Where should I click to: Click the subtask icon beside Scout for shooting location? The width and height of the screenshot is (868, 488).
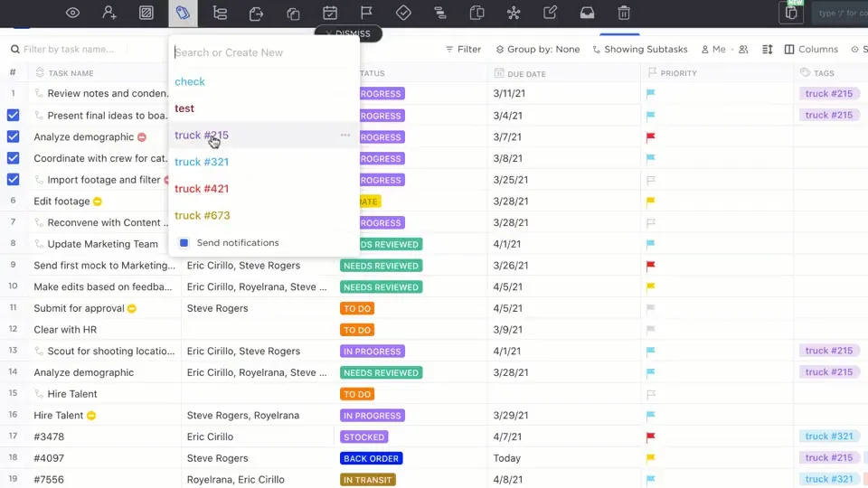pos(39,351)
